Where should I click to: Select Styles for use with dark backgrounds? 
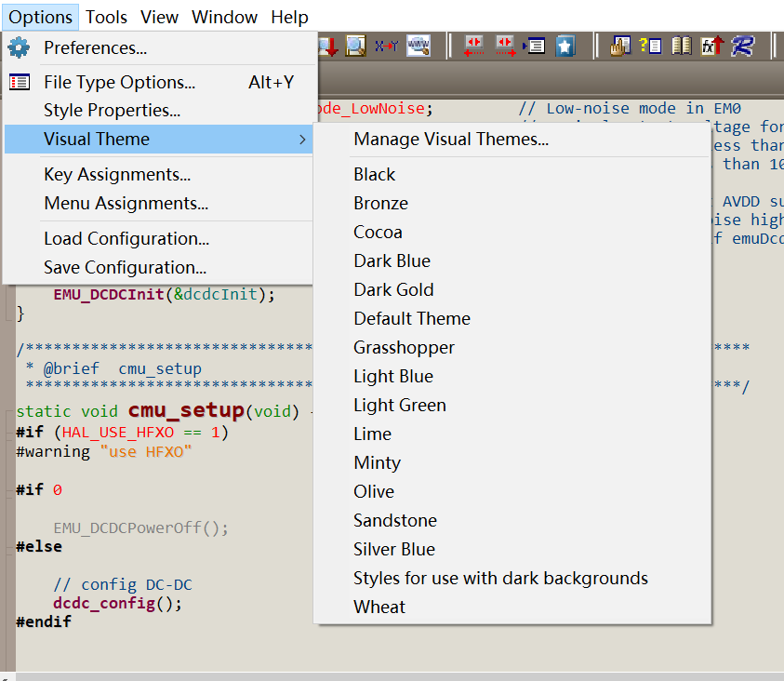[500, 578]
